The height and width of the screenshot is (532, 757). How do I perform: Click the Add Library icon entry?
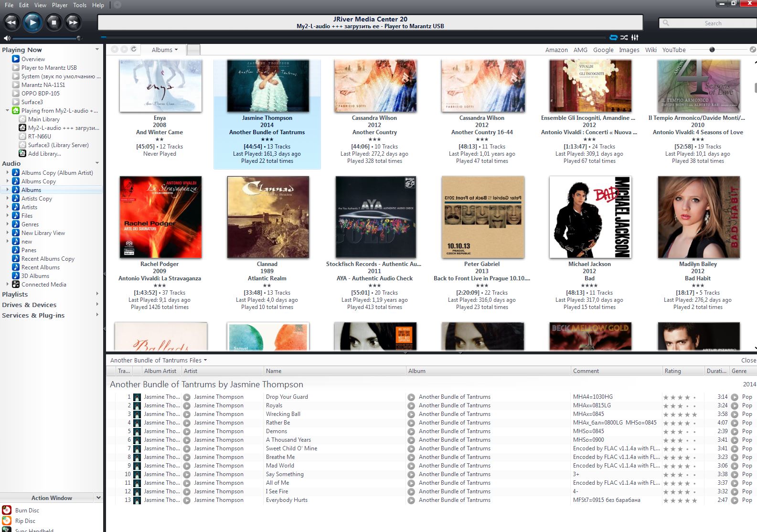click(22, 154)
